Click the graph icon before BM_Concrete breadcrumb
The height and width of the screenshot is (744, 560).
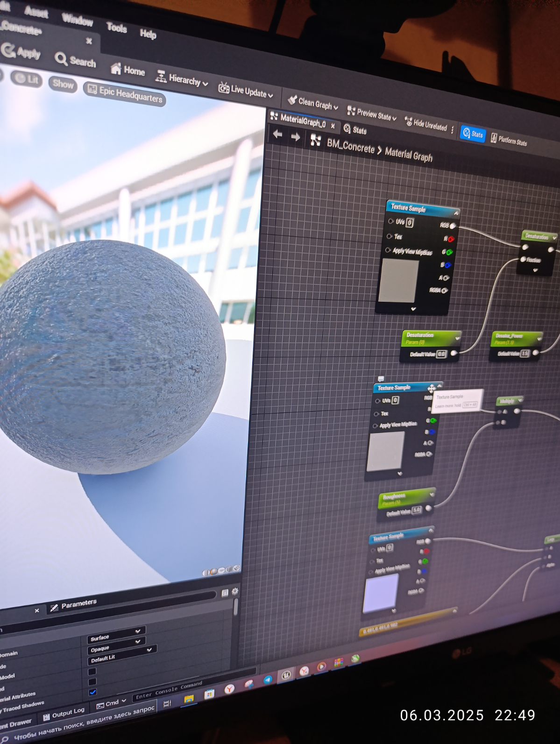[x=316, y=140]
